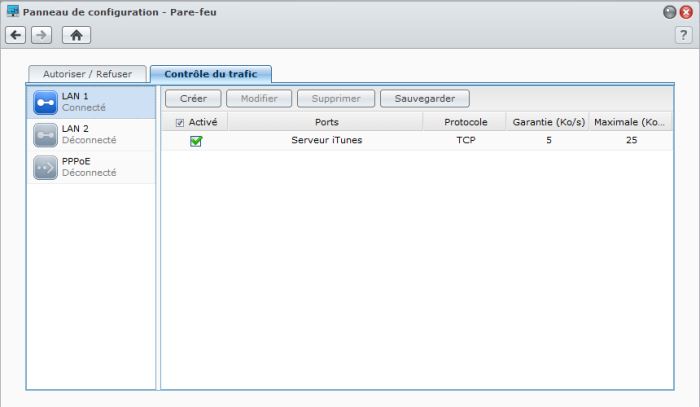Close the Pare-feu window
700x407 pixels.
click(x=686, y=12)
